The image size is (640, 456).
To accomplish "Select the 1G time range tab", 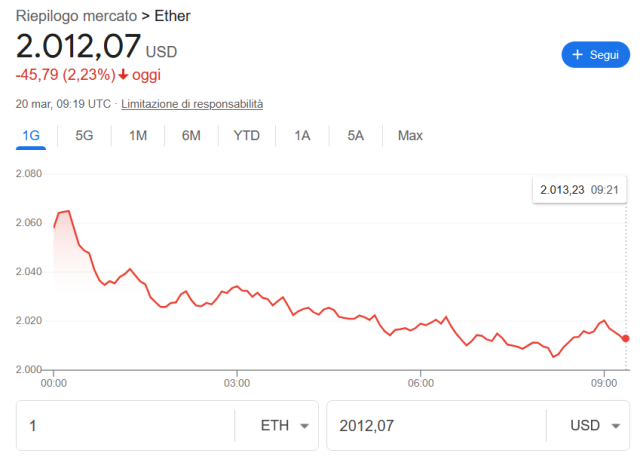I will point(31,136).
